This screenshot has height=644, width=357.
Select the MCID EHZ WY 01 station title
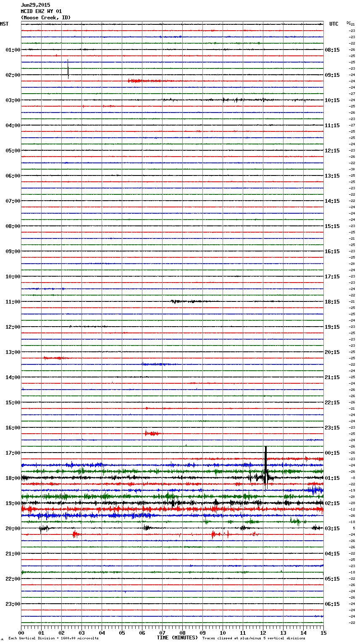(x=41, y=11)
